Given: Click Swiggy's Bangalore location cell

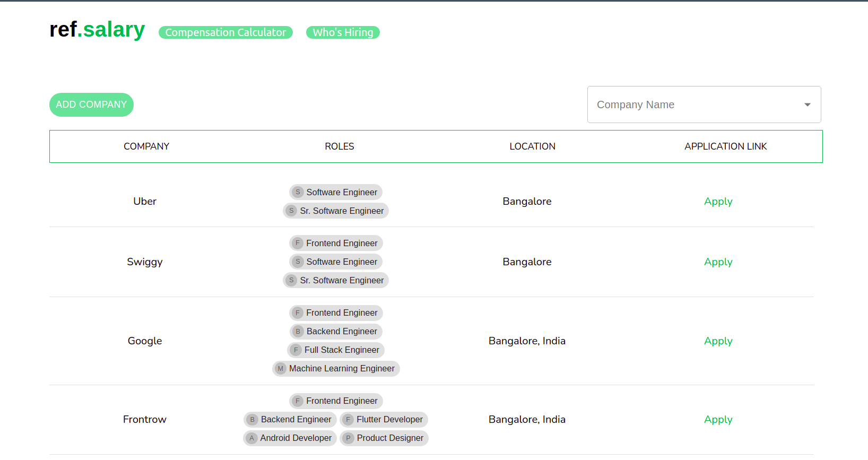Looking at the screenshot, I should (527, 262).
